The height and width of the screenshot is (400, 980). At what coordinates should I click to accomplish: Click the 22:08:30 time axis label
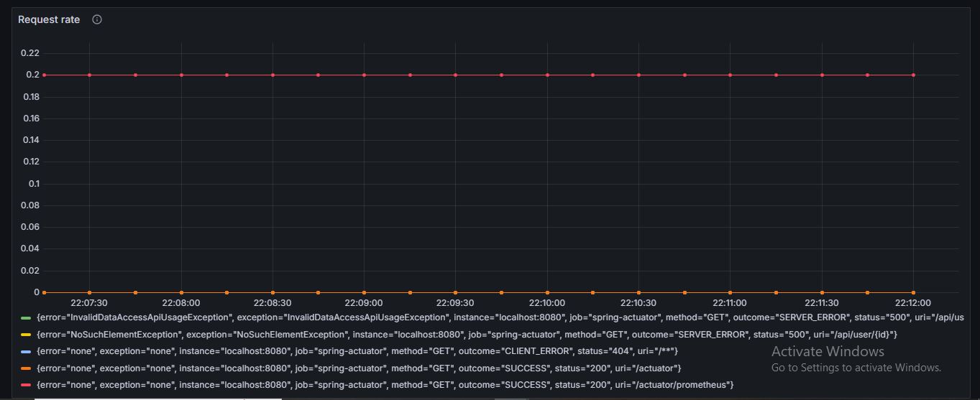point(273,304)
